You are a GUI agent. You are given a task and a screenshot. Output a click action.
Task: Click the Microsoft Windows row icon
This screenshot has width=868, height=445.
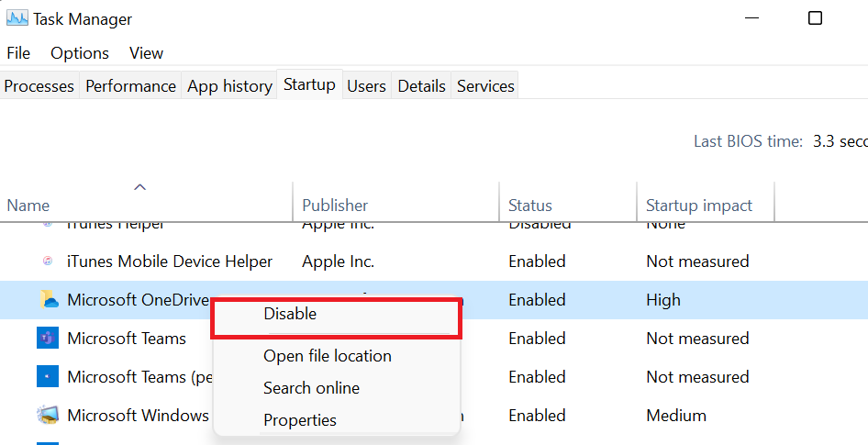[x=48, y=415]
